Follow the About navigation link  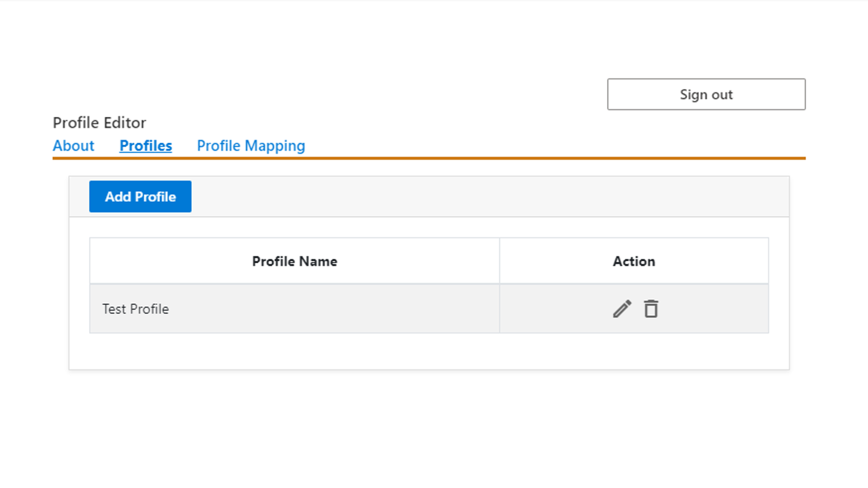pyautogui.click(x=74, y=146)
